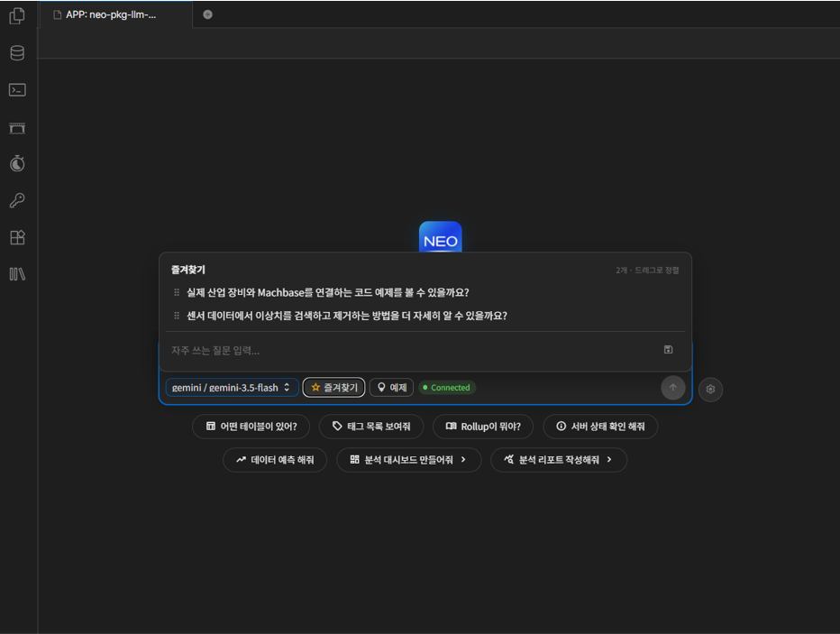The image size is (840, 634).
Task: Click the 2개 · 드래그로 정렬 hint text
Action: pyautogui.click(x=647, y=271)
